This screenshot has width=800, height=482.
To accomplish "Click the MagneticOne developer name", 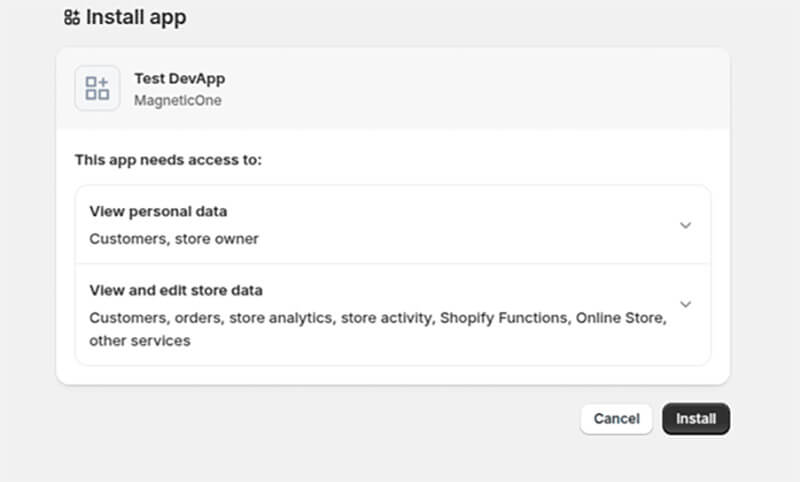I will [178, 100].
